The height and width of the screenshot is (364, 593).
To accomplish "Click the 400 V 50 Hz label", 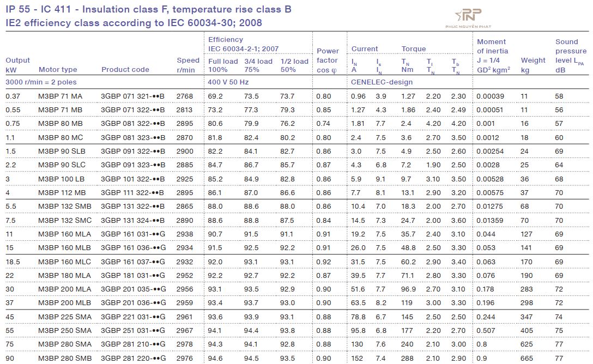I will (228, 82).
